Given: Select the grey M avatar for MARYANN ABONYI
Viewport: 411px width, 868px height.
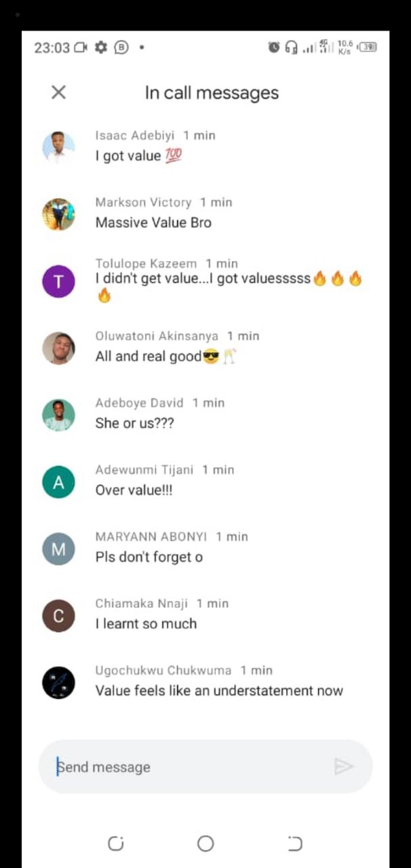Looking at the screenshot, I should click(58, 549).
